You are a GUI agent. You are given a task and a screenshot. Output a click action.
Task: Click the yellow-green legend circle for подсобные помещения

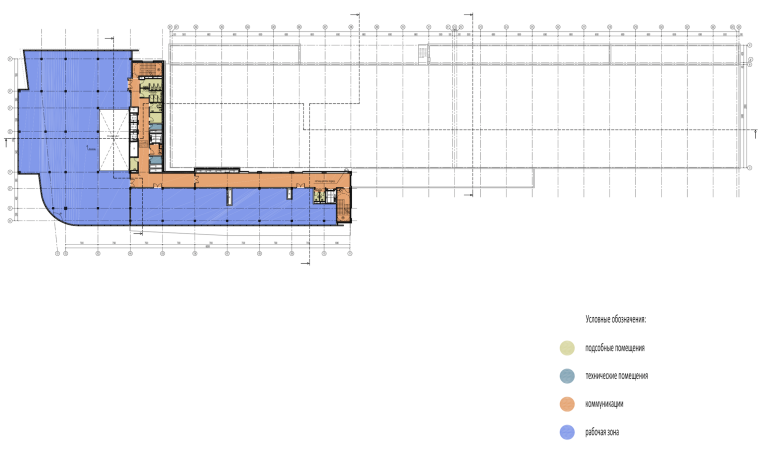566,348
